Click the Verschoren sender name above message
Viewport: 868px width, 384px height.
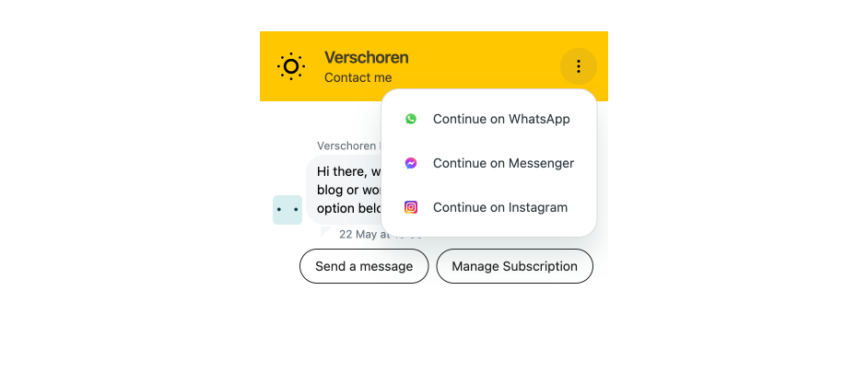point(346,146)
